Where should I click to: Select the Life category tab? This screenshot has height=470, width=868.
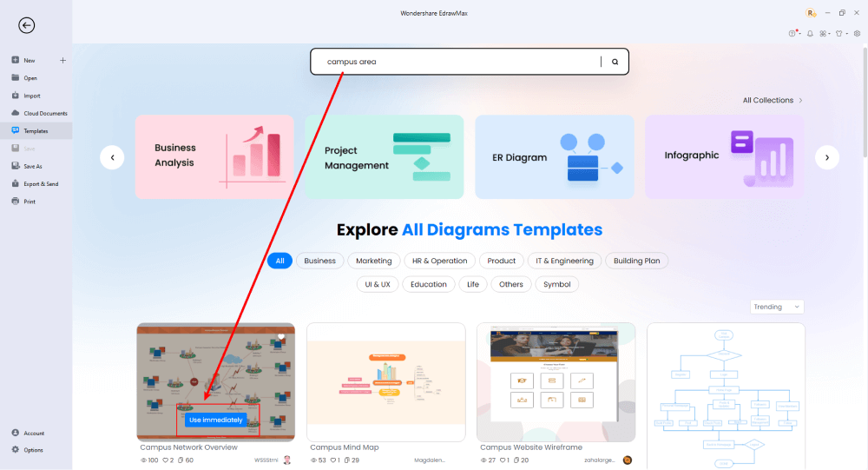tap(473, 284)
